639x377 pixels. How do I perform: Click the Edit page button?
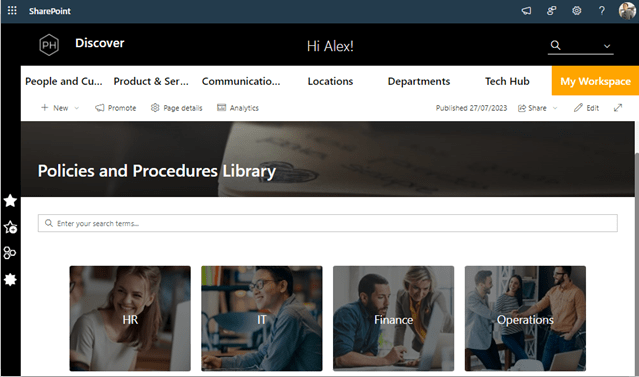[x=586, y=108]
